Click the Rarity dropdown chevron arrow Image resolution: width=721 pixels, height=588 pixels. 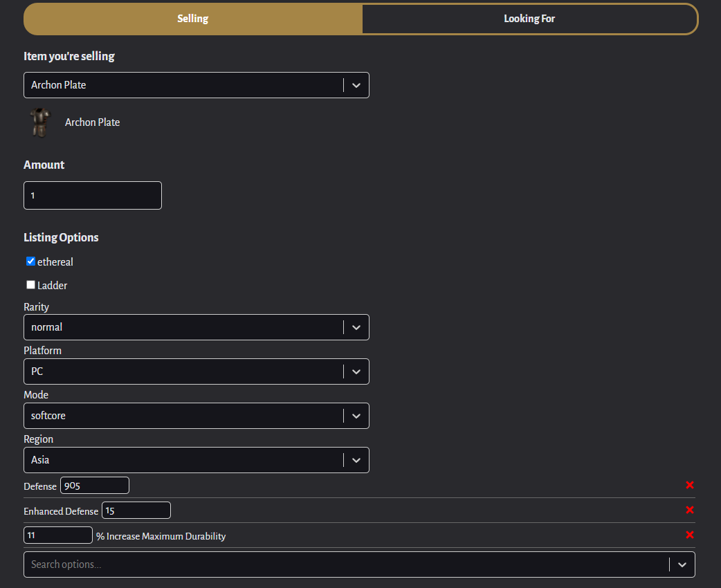(x=356, y=327)
